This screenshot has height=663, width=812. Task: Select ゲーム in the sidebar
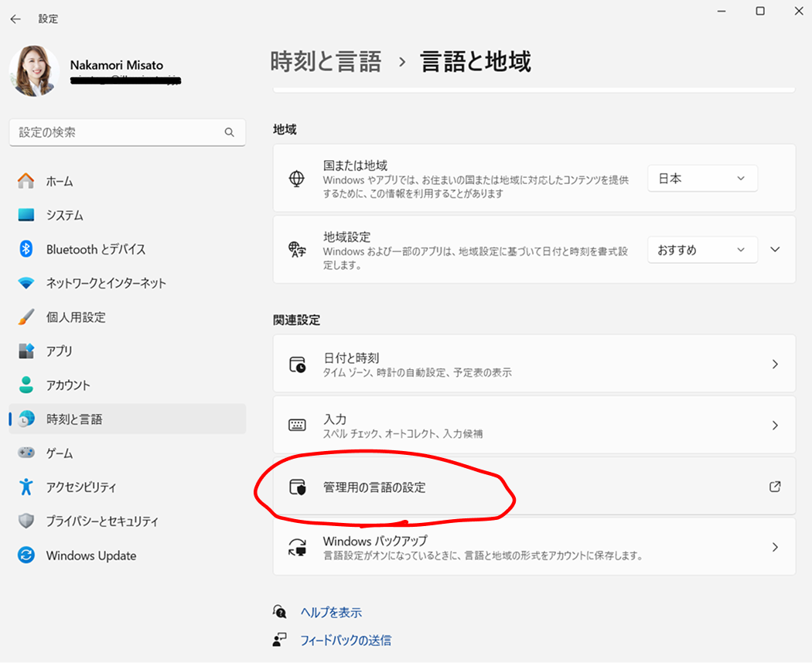(x=128, y=453)
